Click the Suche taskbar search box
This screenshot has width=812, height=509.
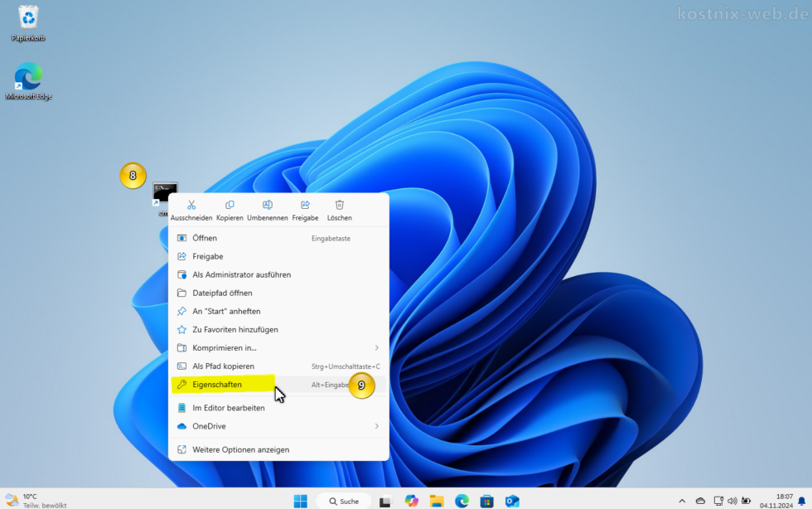click(344, 502)
